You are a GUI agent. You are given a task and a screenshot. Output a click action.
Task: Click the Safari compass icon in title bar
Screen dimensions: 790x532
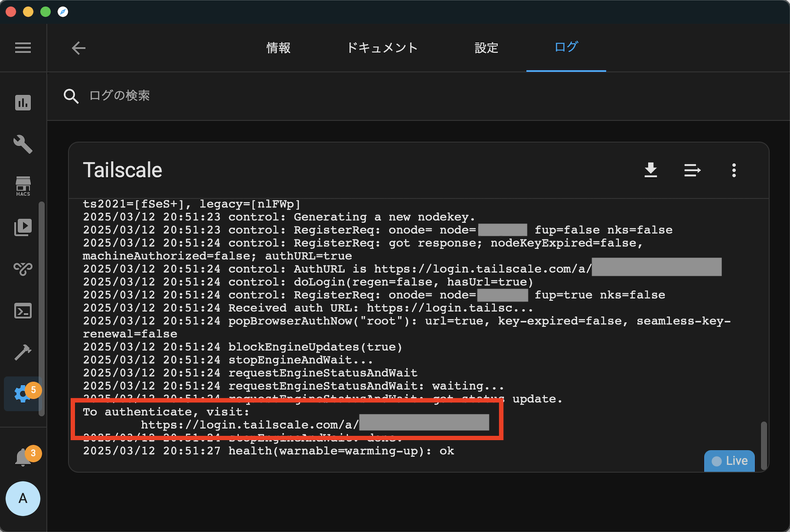click(63, 12)
